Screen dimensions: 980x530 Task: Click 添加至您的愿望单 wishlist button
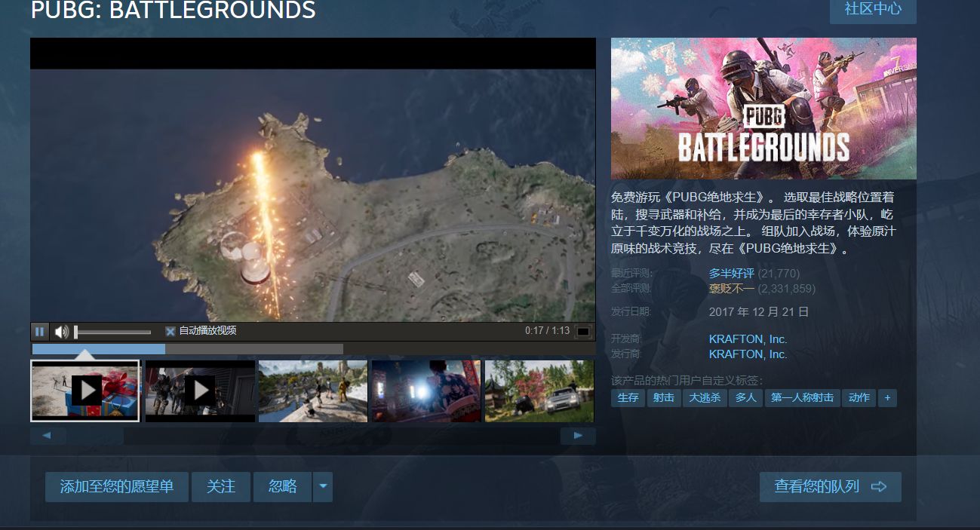(x=117, y=487)
